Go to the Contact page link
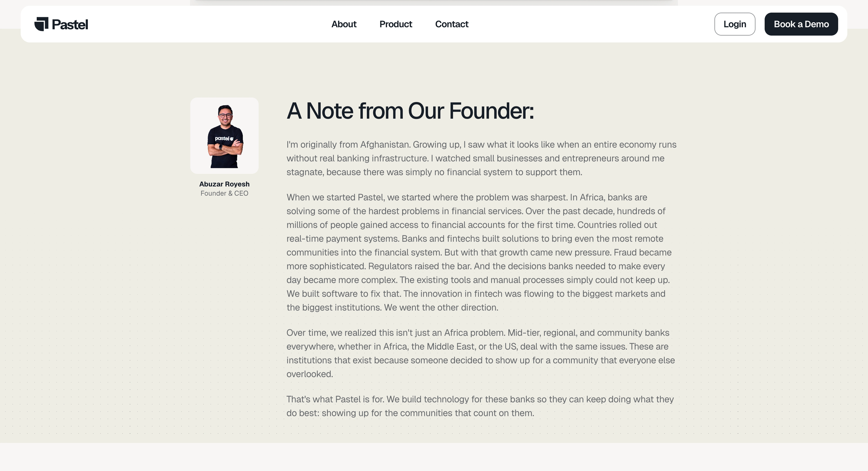The height and width of the screenshot is (471, 868). [x=452, y=24]
